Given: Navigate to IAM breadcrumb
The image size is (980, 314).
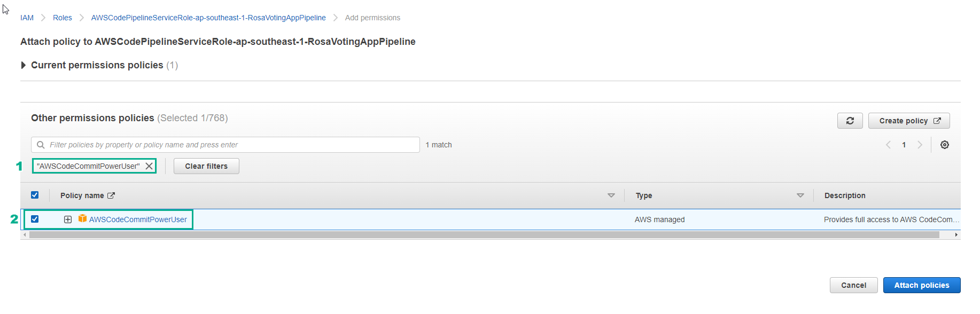Looking at the screenshot, I should click(x=27, y=18).
